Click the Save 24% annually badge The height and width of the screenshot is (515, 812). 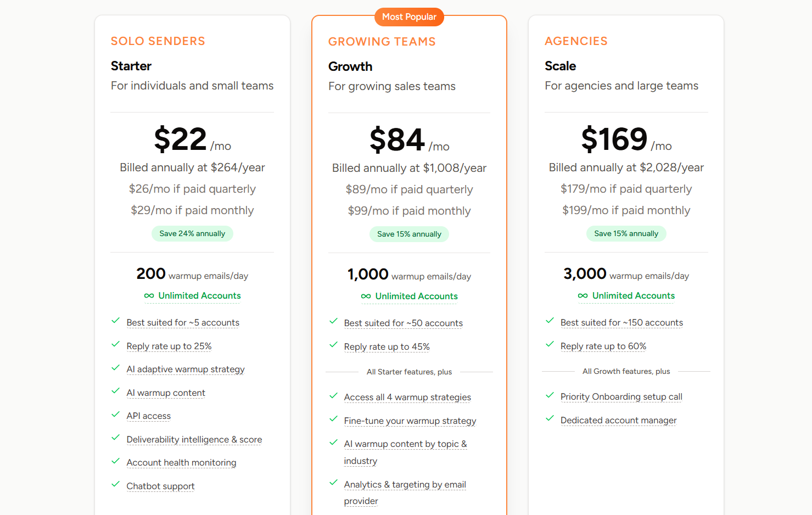tap(192, 233)
